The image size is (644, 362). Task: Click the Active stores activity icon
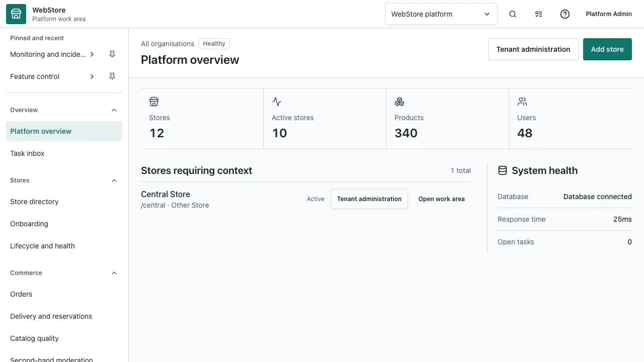click(277, 102)
